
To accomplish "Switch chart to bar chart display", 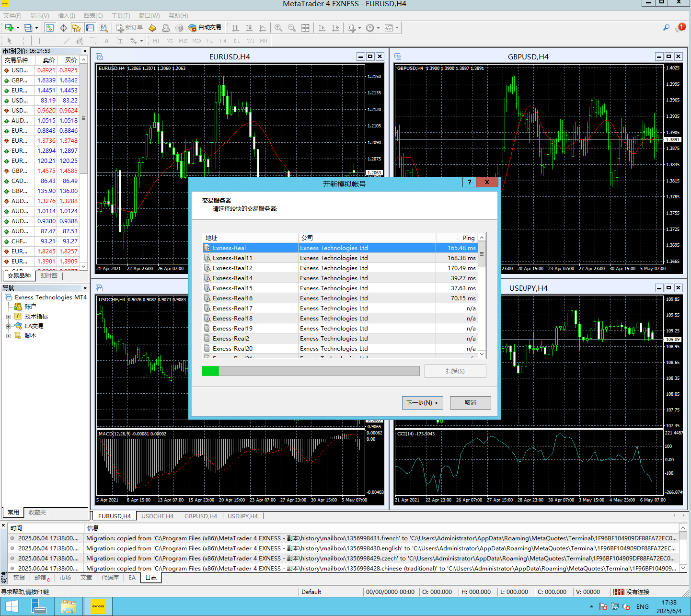I will (x=236, y=28).
